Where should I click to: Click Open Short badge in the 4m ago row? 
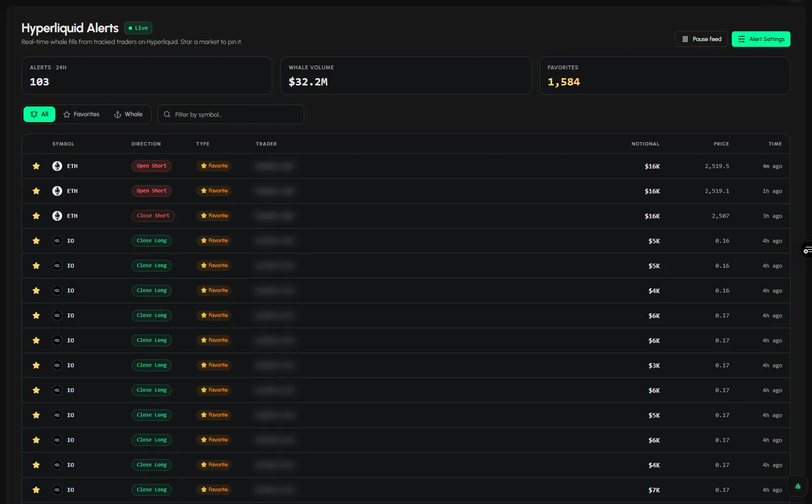tap(151, 166)
